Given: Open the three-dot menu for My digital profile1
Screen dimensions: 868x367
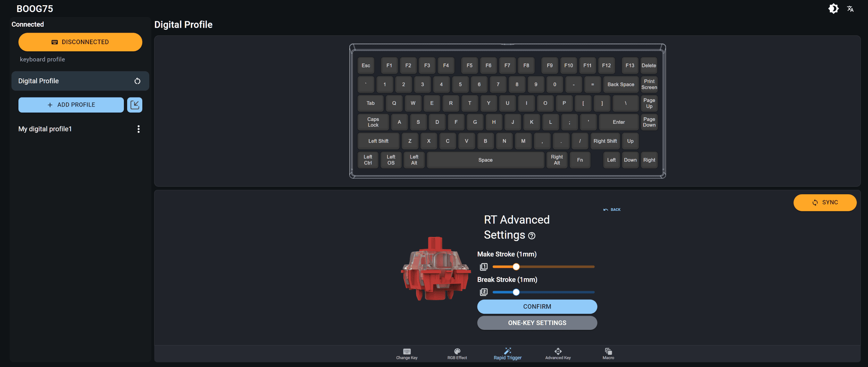Looking at the screenshot, I should point(139,129).
